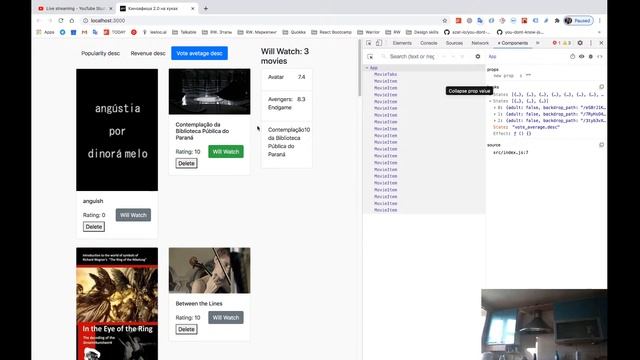The height and width of the screenshot is (360, 640).
Task: Switch to the Elements tab in DevTools
Action: (x=402, y=43)
